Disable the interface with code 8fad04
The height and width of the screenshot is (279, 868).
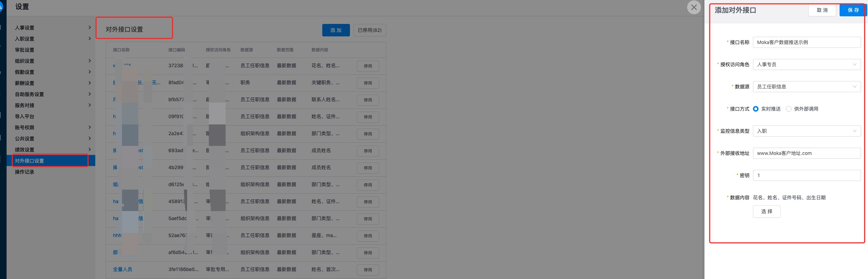click(368, 83)
